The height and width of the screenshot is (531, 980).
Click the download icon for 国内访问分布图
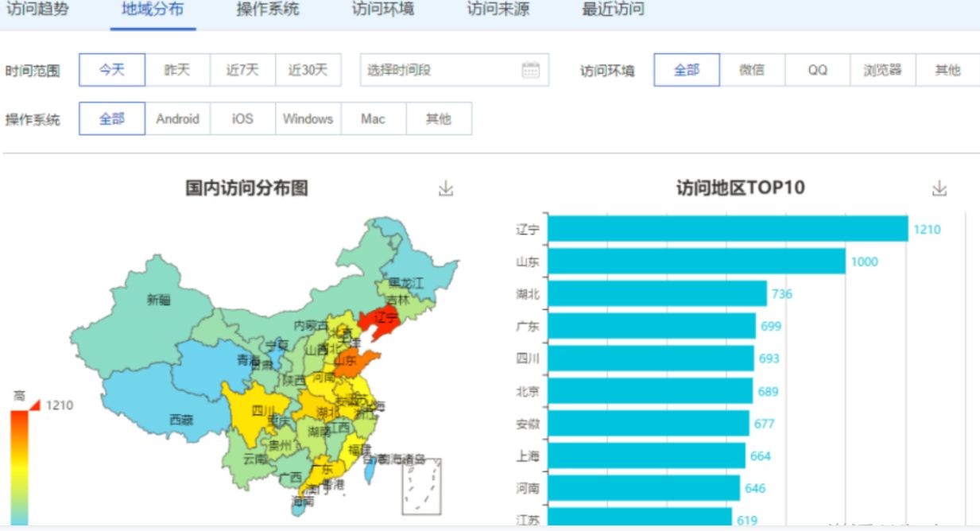pos(446,188)
